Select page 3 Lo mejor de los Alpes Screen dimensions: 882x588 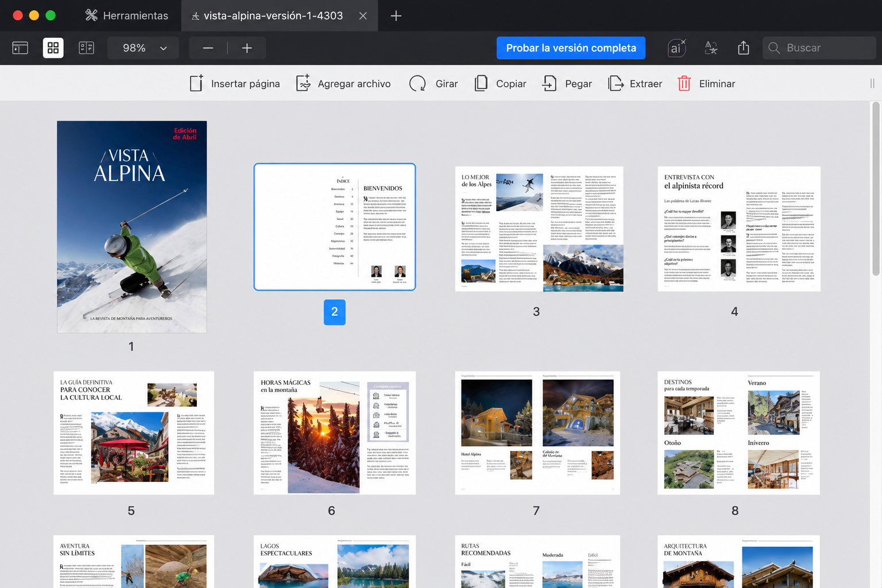pyautogui.click(x=539, y=229)
